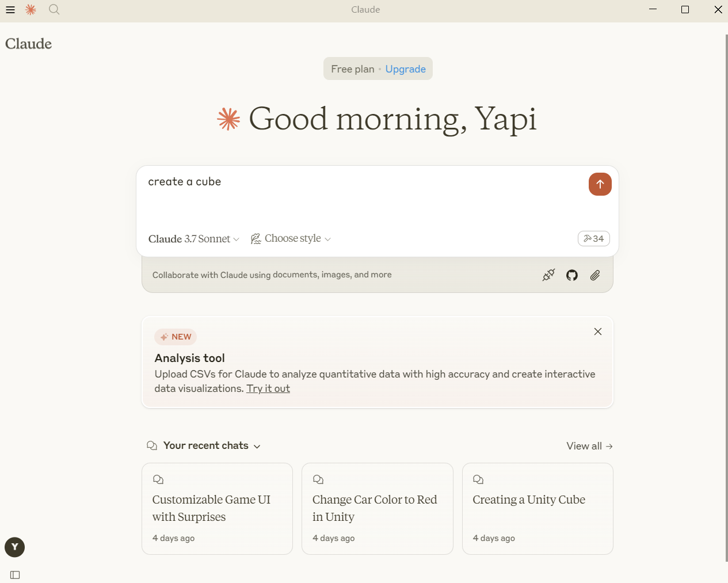The height and width of the screenshot is (583, 728).
Task: Open the GitHub integration icon
Action: tap(571, 275)
